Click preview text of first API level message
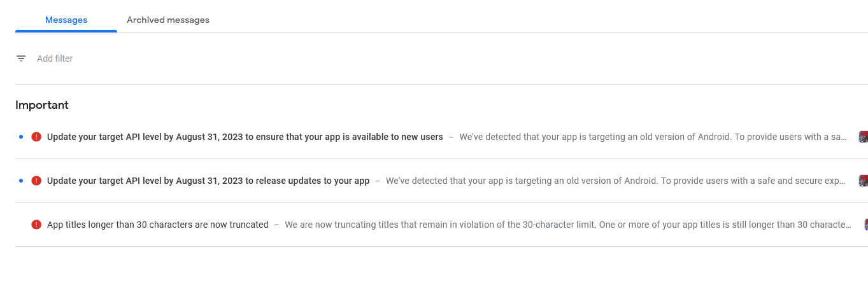This screenshot has width=868, height=292. 653,137
